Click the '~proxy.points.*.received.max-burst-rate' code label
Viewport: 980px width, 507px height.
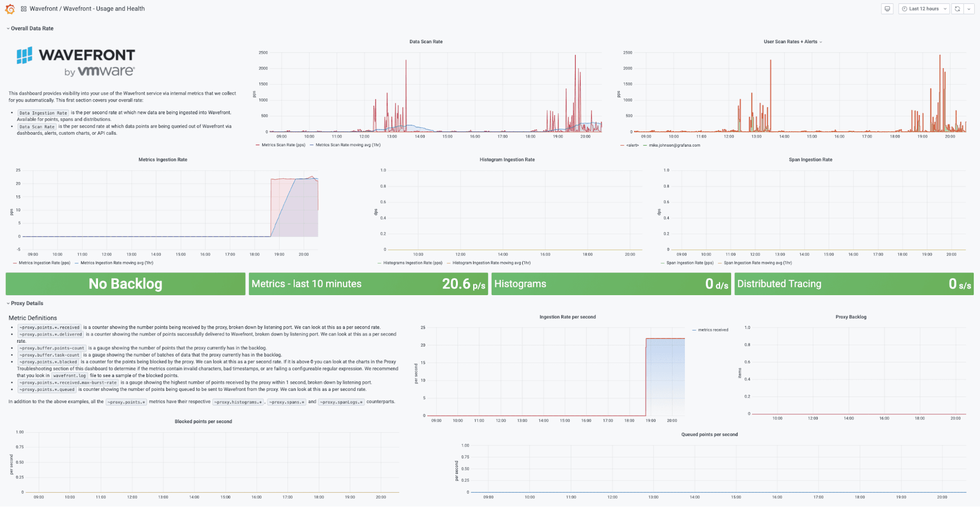pos(68,383)
